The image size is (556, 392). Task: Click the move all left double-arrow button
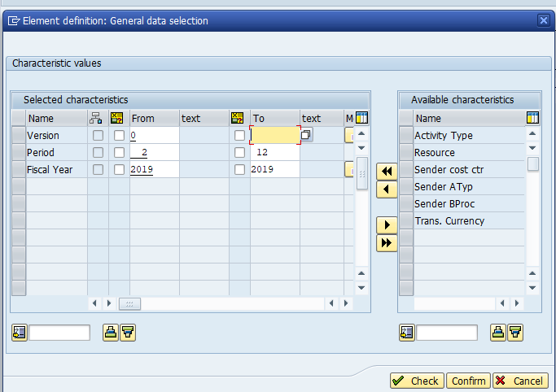point(387,172)
